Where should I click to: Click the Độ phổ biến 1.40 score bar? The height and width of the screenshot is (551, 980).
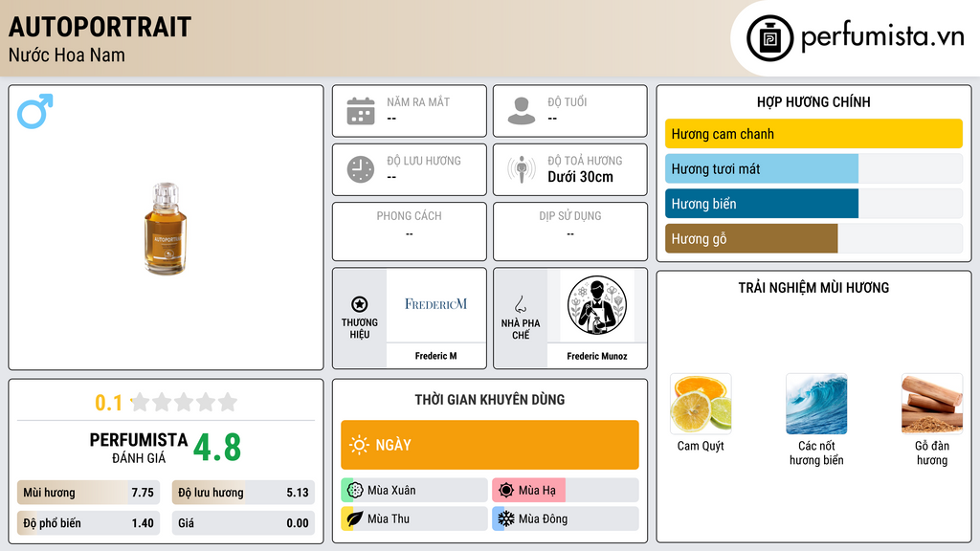(88, 523)
